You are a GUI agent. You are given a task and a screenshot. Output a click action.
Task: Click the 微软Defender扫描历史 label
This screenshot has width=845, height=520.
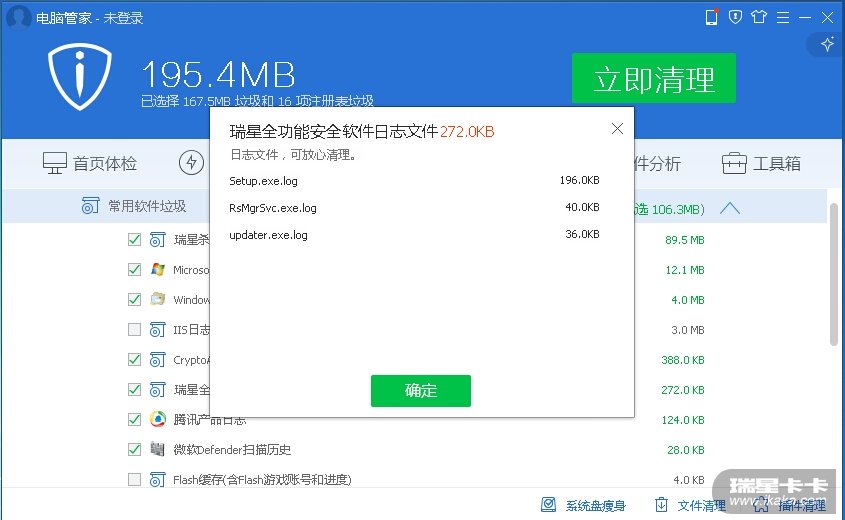[232, 449]
